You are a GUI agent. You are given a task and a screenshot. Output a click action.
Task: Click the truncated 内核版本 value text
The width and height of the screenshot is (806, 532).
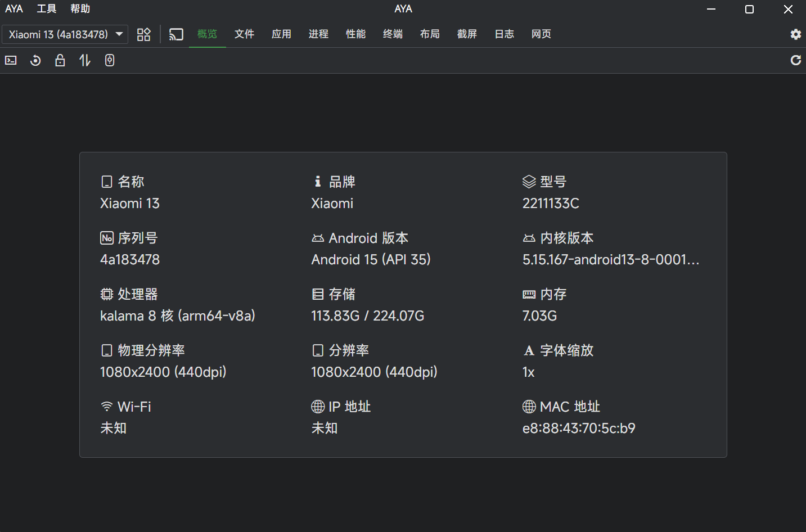pos(610,259)
